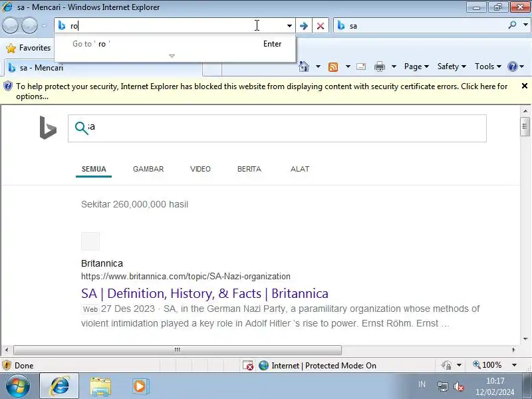532x399 pixels.
Task: Open Windows Explorer from the taskbar
Action: point(100,386)
